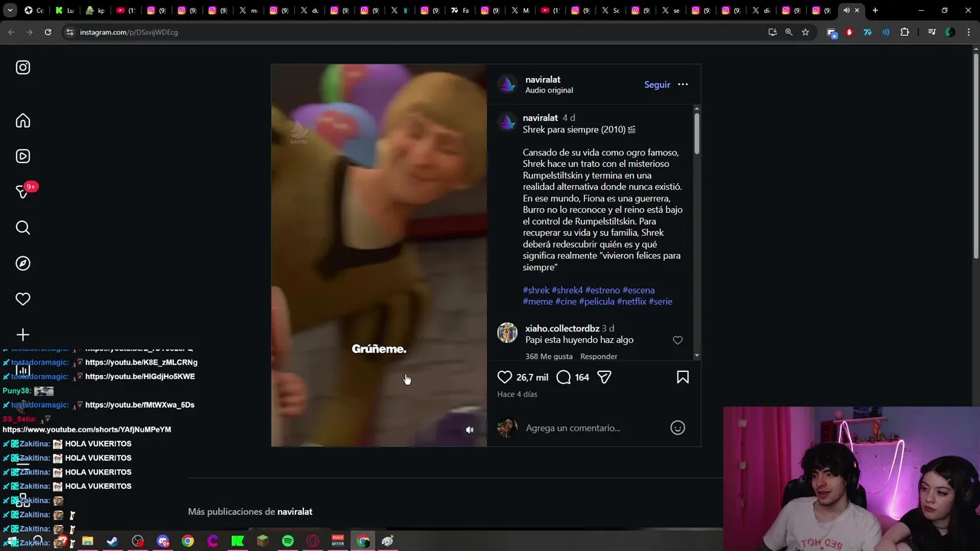
Task: Open media controls icon in toolbar
Action: [932, 32]
